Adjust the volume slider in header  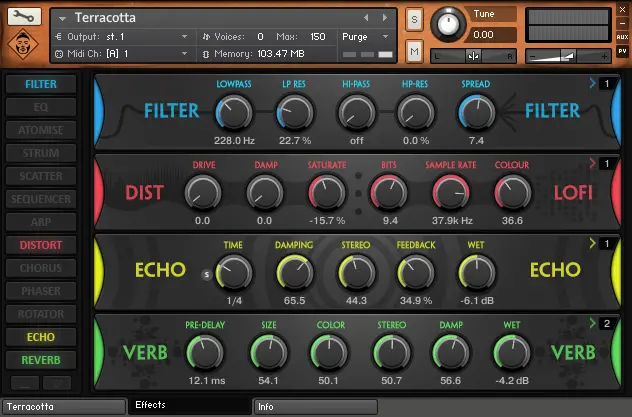(568, 56)
